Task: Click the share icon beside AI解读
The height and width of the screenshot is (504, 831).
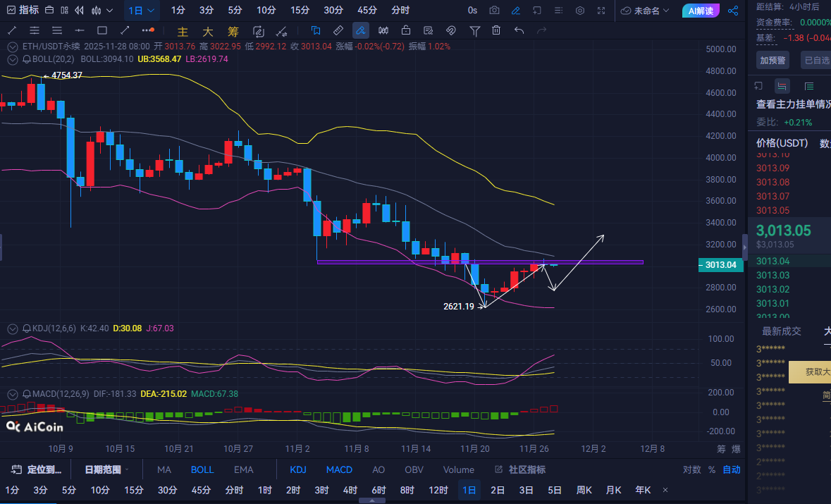Action: [x=732, y=11]
